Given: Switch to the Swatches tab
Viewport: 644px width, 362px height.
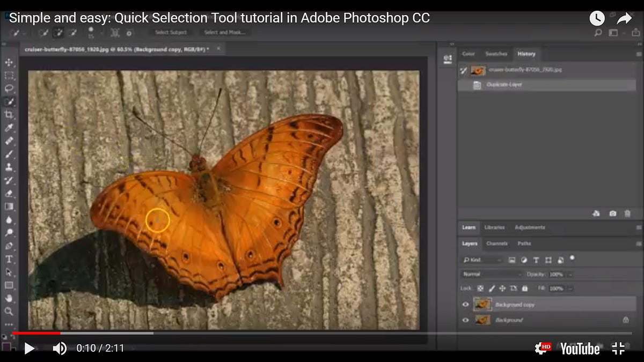Looking at the screenshot, I should [496, 54].
